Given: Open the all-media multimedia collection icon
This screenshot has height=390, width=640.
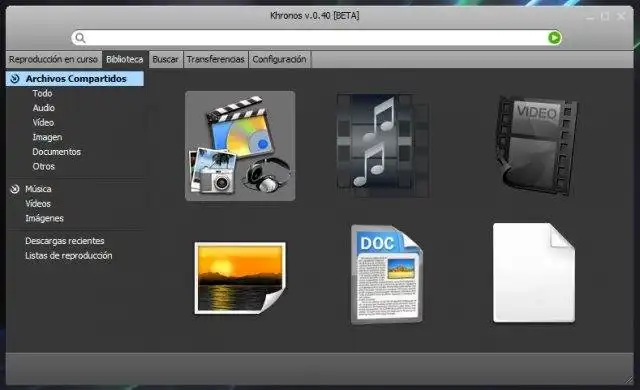Looking at the screenshot, I should click(x=240, y=146).
